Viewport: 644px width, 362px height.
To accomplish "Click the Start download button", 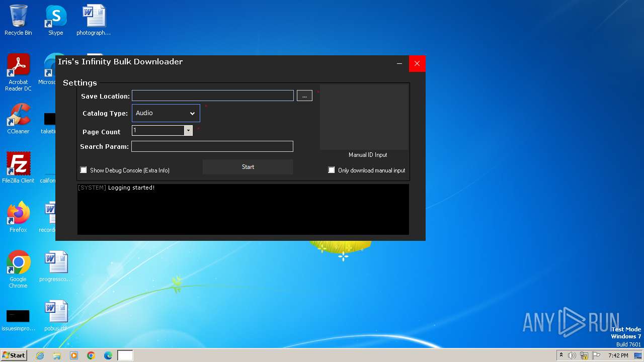I will (248, 167).
